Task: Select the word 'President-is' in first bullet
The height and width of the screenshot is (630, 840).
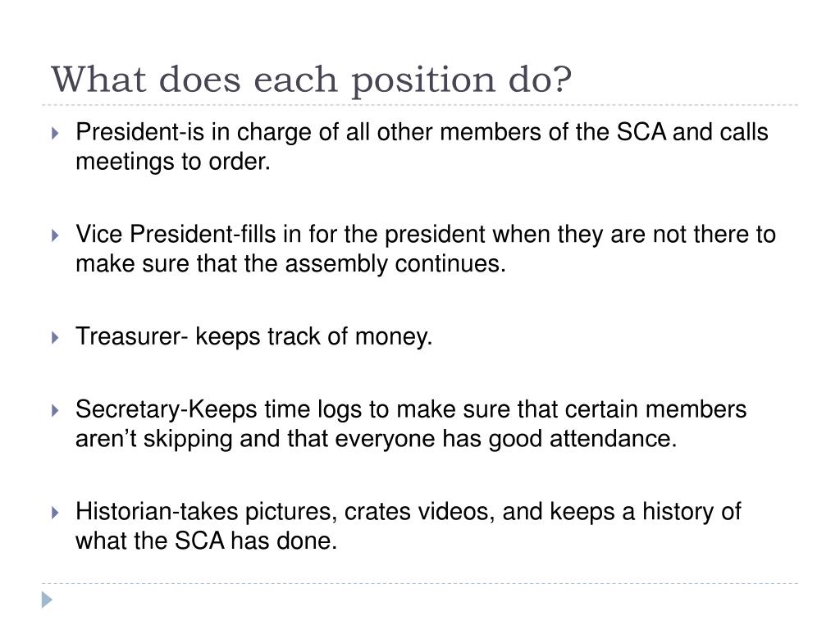Action: (139, 132)
